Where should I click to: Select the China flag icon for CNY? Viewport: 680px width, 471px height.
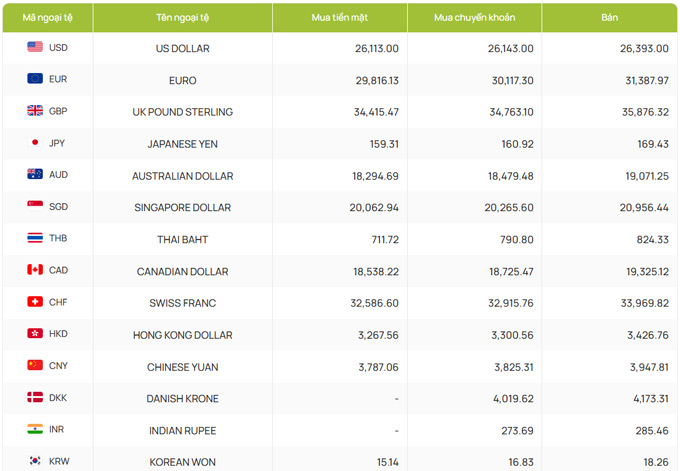(35, 365)
